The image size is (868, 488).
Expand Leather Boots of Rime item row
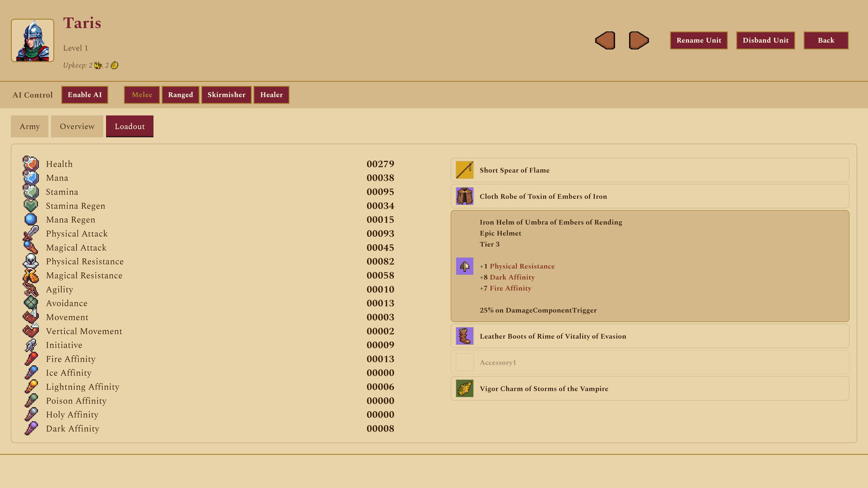[650, 336]
